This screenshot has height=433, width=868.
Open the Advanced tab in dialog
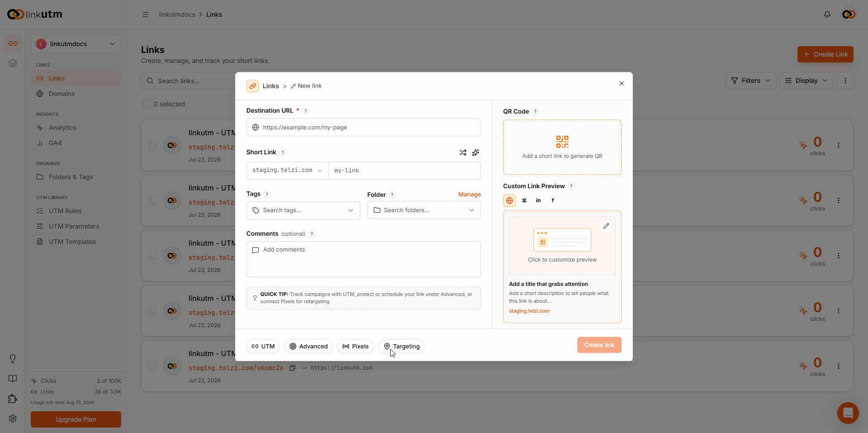click(x=308, y=347)
